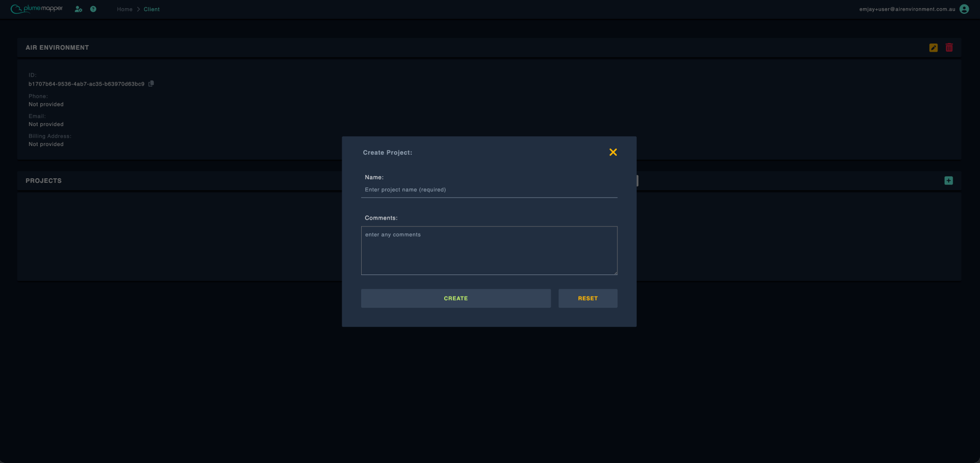Grab the Comments textarea resize handle
This screenshot has width=980, height=463.
[x=615, y=272]
